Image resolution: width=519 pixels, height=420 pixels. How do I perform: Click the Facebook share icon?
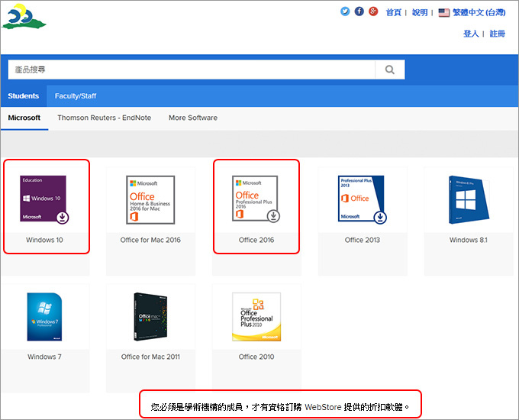[x=359, y=11]
